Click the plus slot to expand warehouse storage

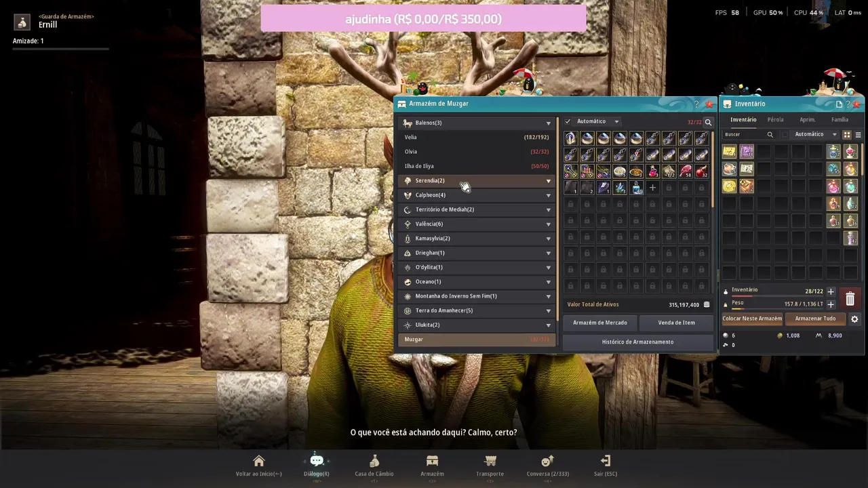[x=652, y=188]
